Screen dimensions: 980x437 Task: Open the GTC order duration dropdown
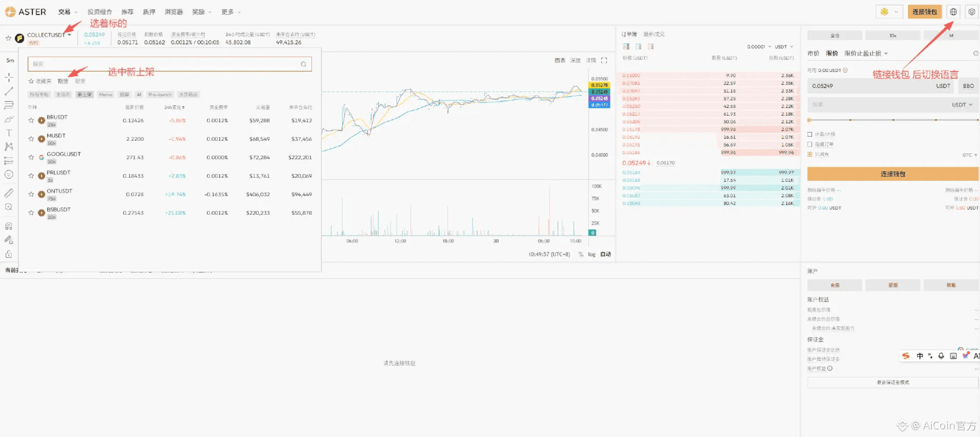(968, 154)
